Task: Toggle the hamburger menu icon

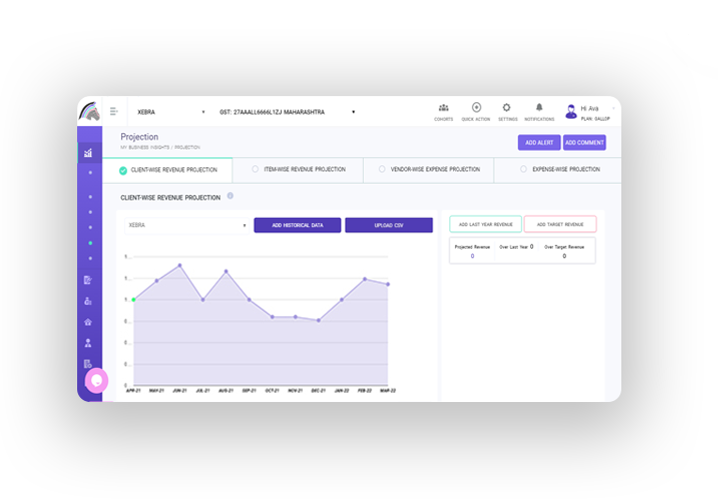Action: tap(114, 112)
